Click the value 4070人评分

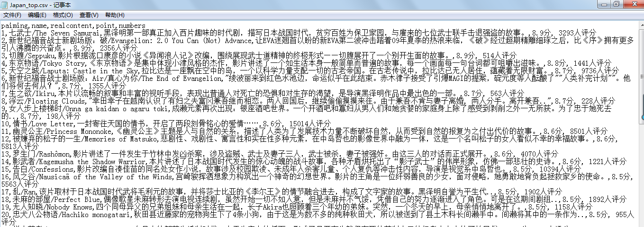(539, 154)
